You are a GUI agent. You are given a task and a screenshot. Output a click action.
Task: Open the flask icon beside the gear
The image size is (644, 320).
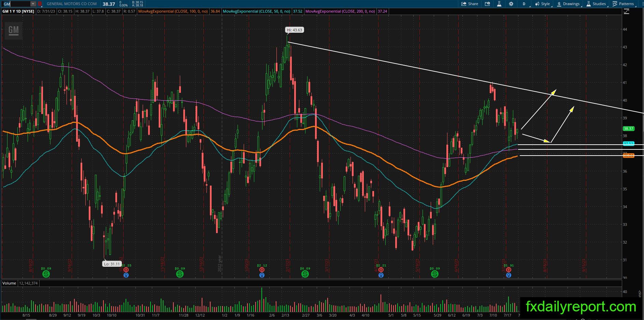[499, 4]
